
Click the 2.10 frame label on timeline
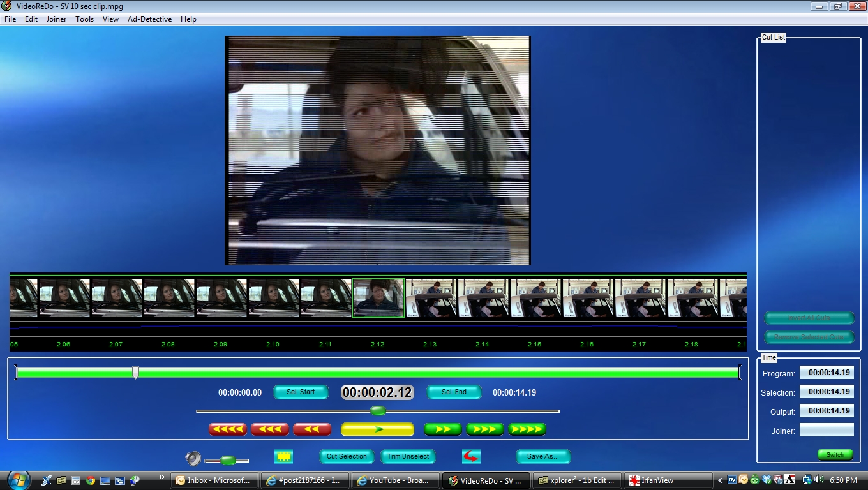point(273,345)
